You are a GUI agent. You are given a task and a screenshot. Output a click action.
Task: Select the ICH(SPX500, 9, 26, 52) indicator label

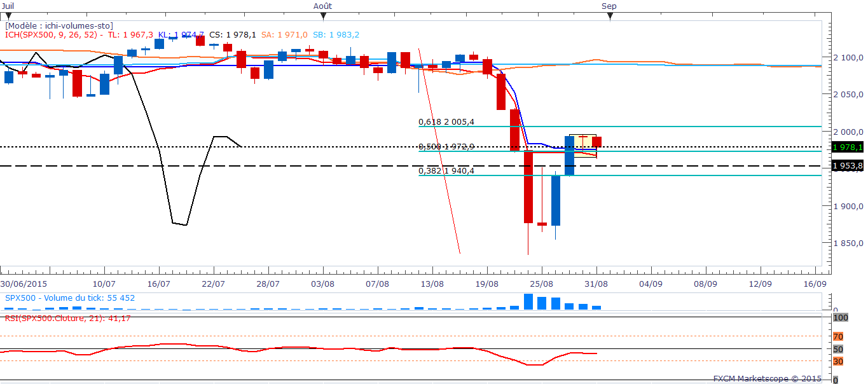(x=51, y=35)
